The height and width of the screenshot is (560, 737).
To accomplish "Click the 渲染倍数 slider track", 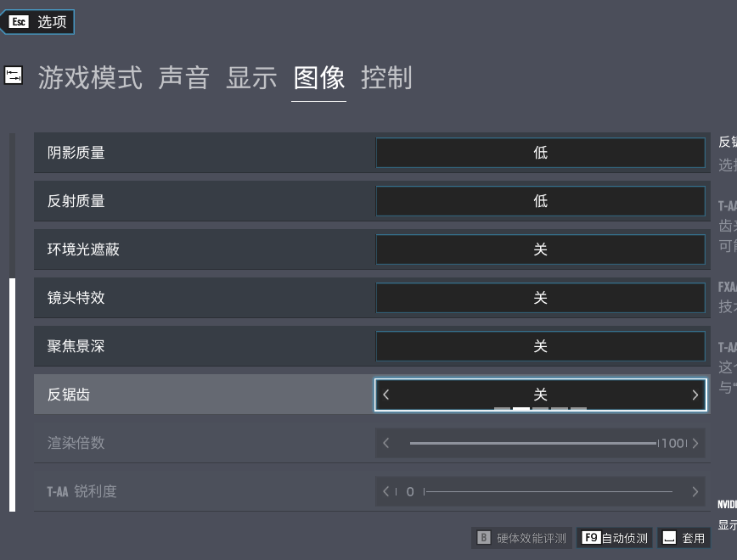I will [x=532, y=443].
